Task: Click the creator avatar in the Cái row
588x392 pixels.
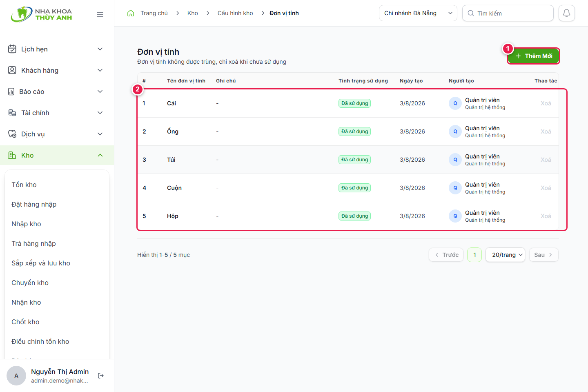Action: 455,103
